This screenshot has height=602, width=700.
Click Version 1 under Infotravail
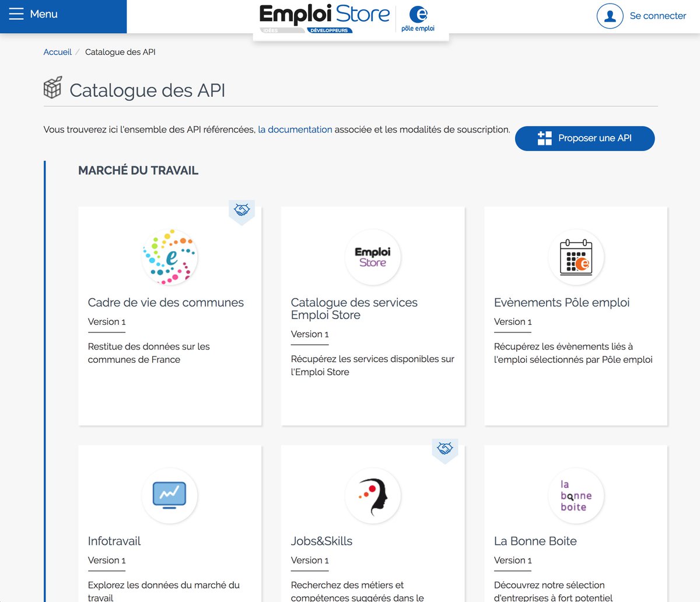click(107, 561)
